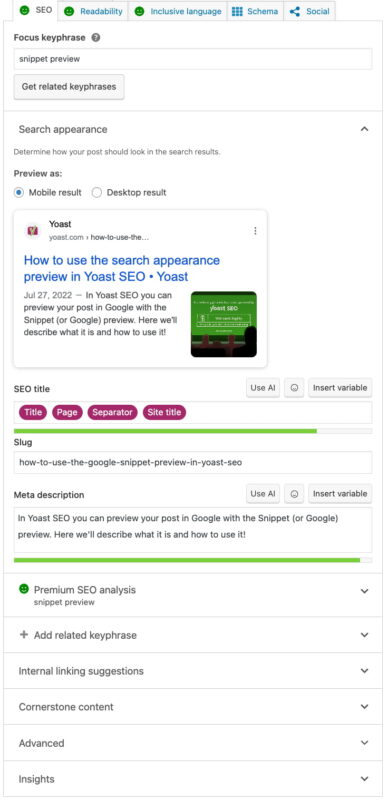Image resolution: width=388 pixels, height=800 pixels.
Task: Open the snippet preview three-dot menu
Action: click(255, 231)
